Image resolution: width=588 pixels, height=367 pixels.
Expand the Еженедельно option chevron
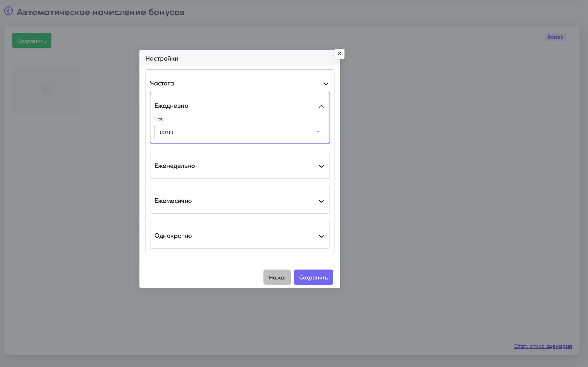(321, 166)
